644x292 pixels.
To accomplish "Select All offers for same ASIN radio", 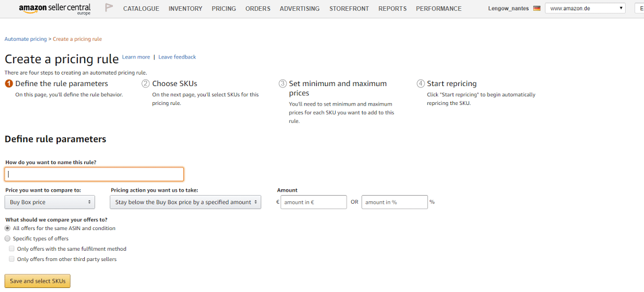I will pyautogui.click(x=7, y=228).
